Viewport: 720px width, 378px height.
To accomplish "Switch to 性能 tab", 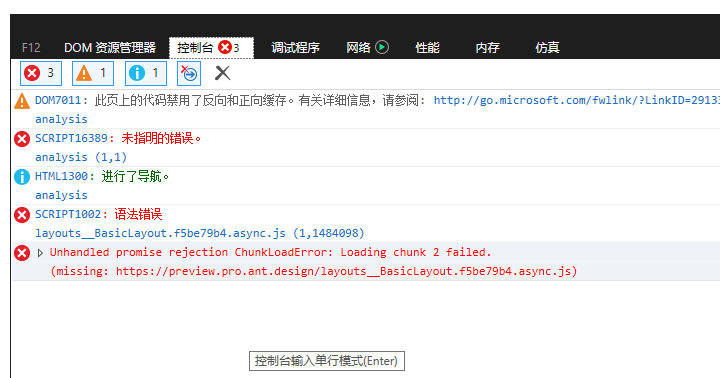I will (428, 47).
